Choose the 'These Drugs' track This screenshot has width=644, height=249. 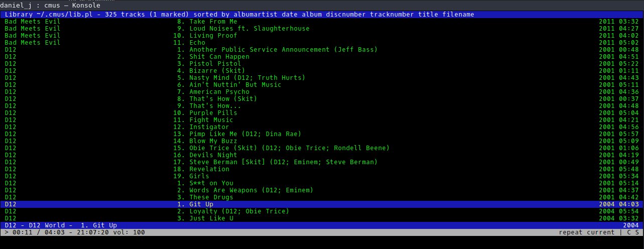[322, 197]
